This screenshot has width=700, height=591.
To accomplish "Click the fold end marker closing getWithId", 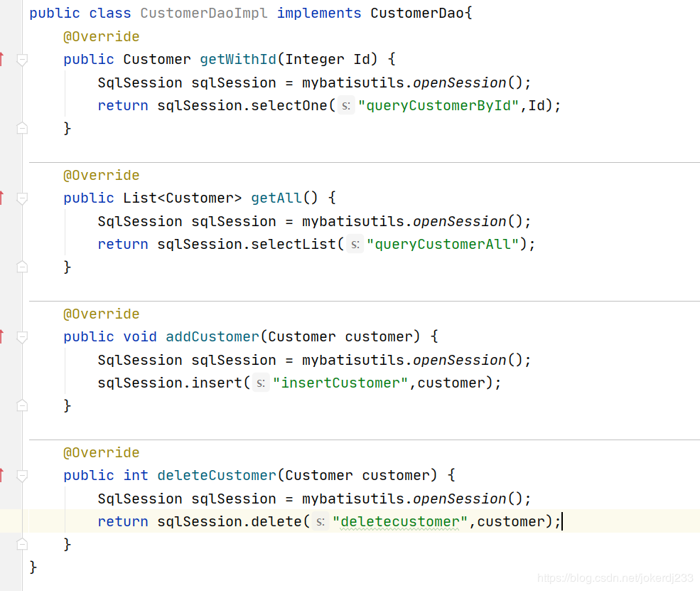I will tap(22, 128).
